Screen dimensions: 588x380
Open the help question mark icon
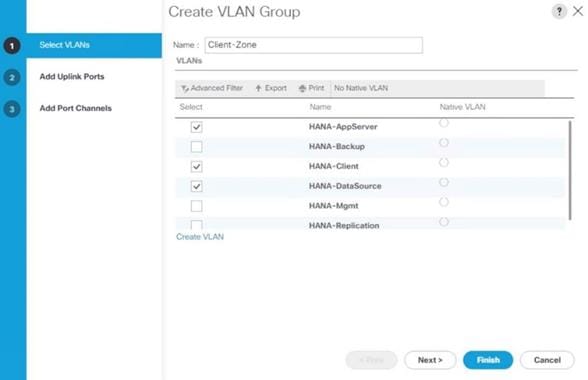coord(559,11)
